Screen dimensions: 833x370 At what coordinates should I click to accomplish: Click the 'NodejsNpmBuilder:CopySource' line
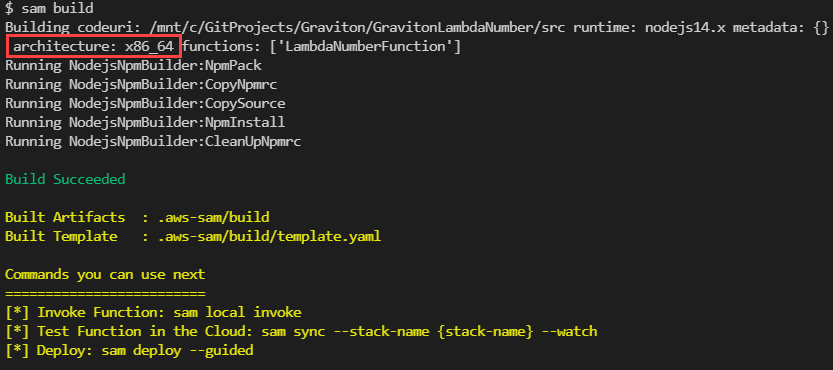pyautogui.click(x=145, y=104)
